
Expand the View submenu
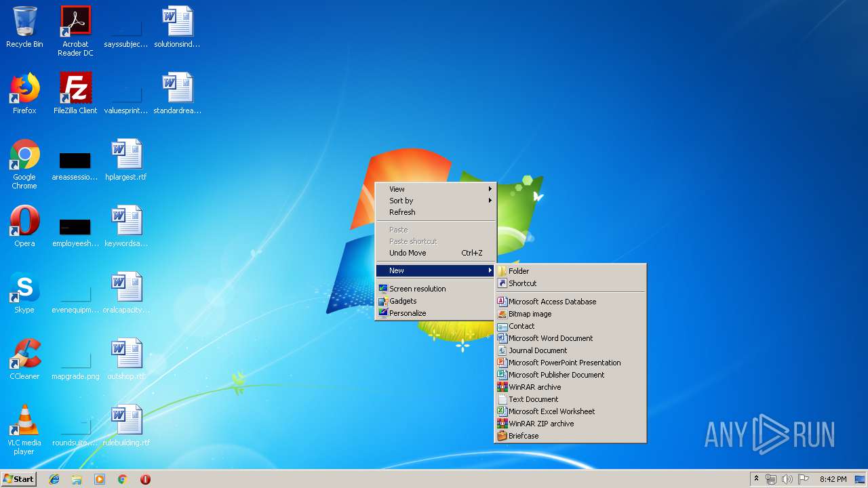[x=435, y=189]
